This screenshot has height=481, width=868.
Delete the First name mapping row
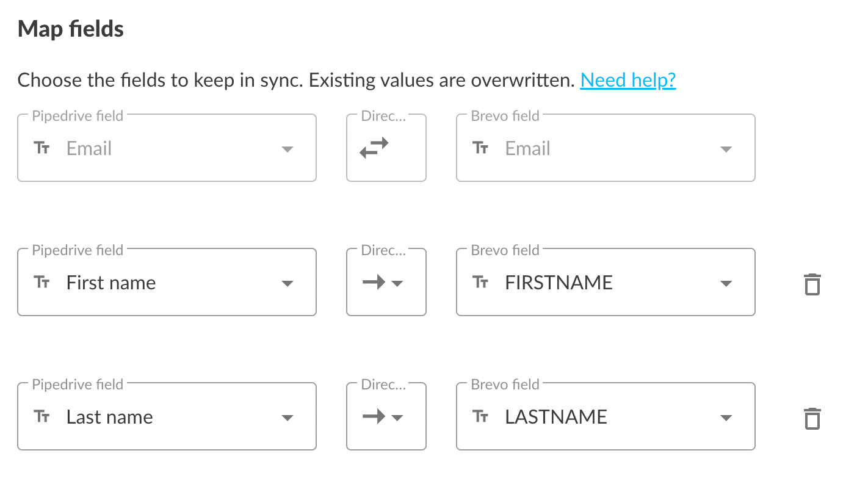812,284
